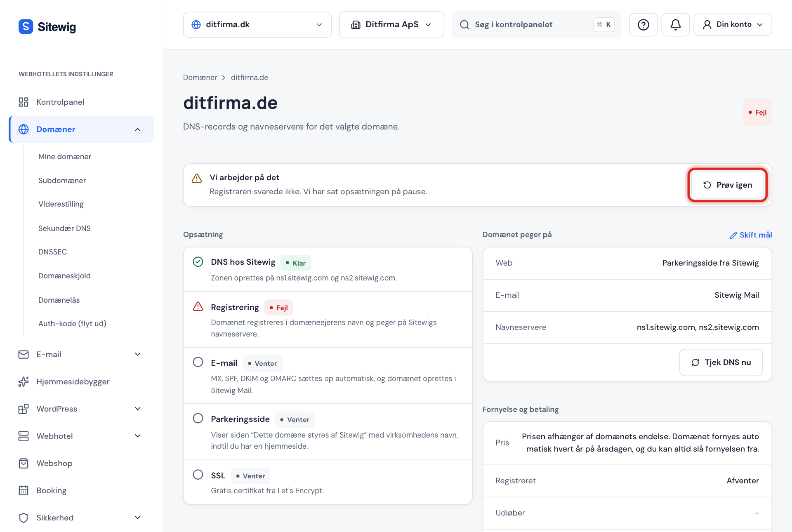Expand the E-mail sidebar chevron
Viewport: 792px width, 532px height.
click(x=138, y=354)
